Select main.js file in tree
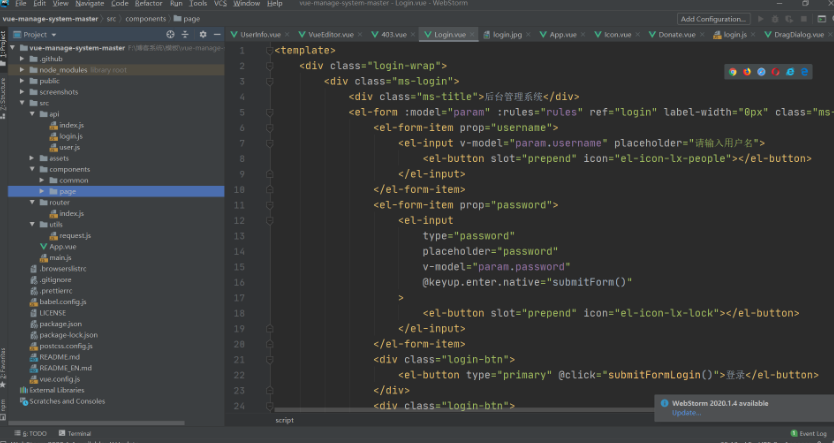The height and width of the screenshot is (443, 834). [x=60, y=257]
